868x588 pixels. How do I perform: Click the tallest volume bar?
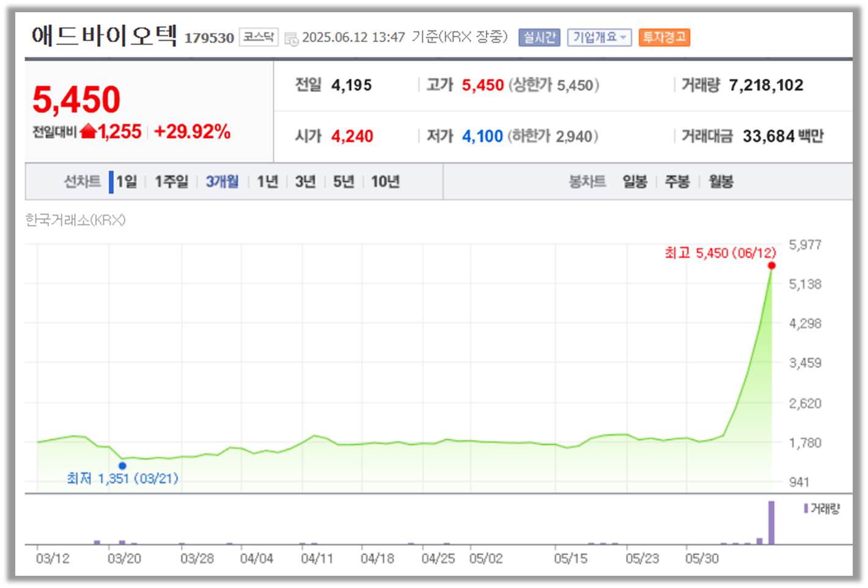771,523
